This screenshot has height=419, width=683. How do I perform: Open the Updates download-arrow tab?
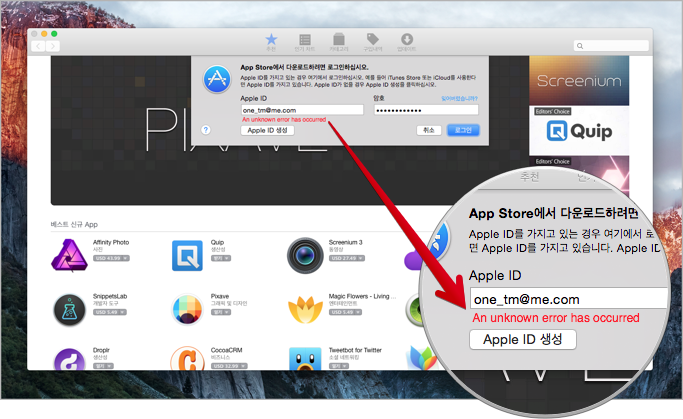pyautogui.click(x=406, y=42)
